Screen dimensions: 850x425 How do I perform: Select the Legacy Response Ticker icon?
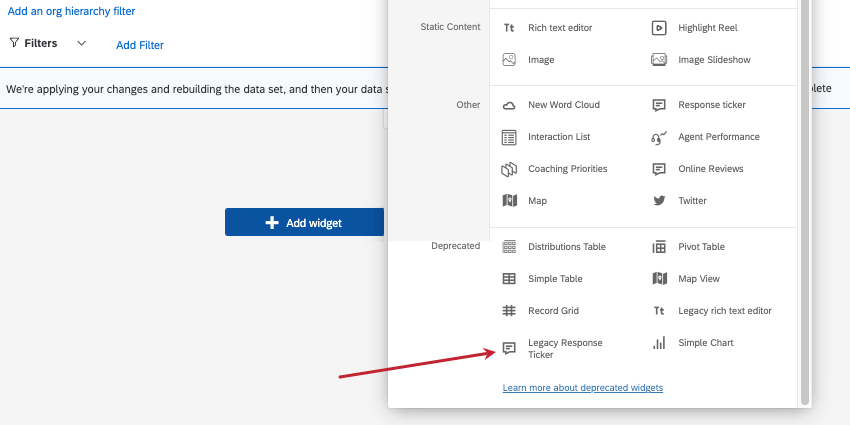[x=509, y=348]
